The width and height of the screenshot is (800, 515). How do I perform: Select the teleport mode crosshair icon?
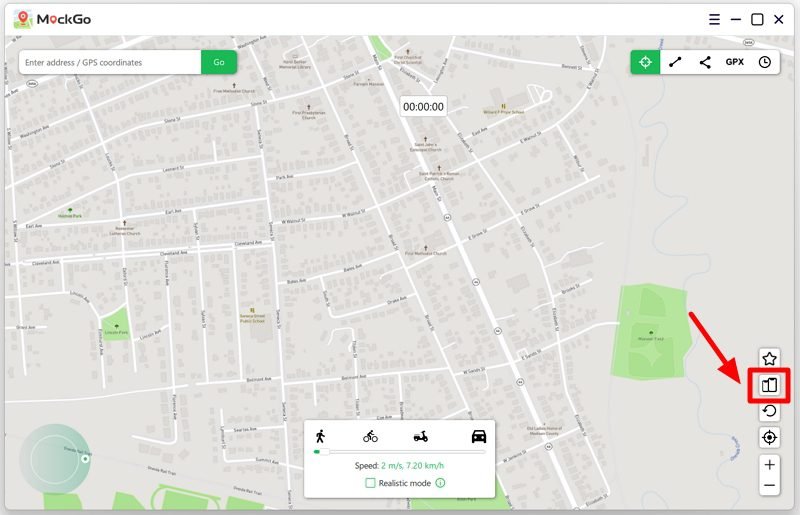[x=645, y=62]
